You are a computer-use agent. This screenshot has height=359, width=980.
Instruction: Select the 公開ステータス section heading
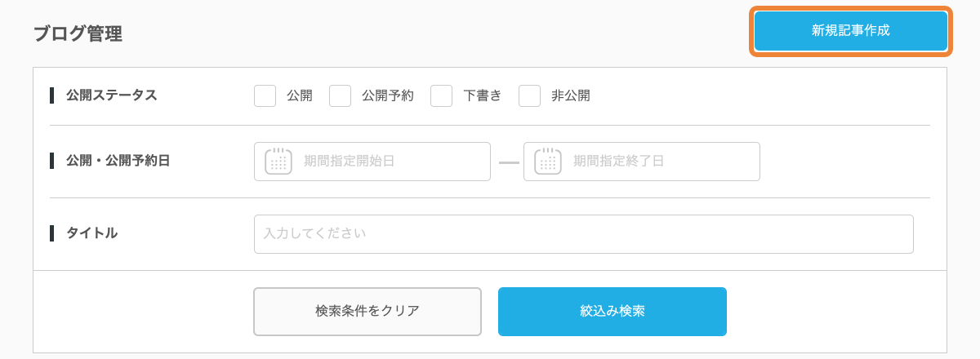click(112, 95)
